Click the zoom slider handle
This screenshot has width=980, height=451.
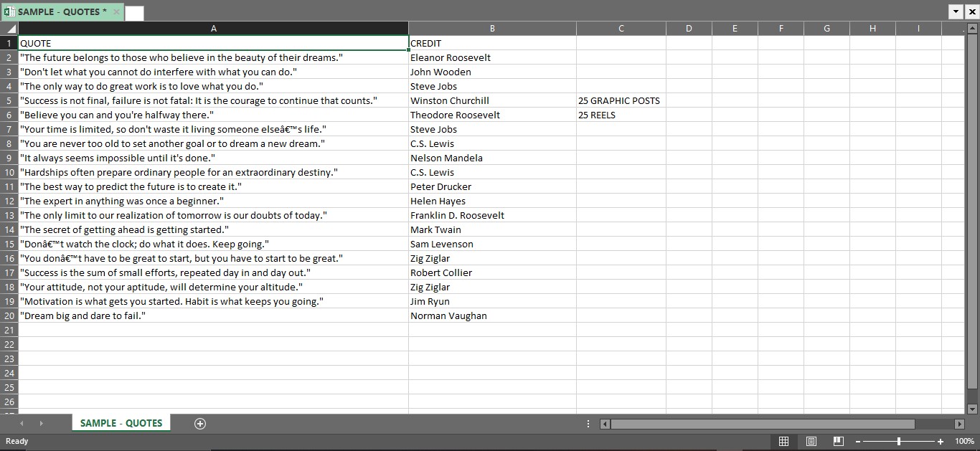tap(898, 442)
